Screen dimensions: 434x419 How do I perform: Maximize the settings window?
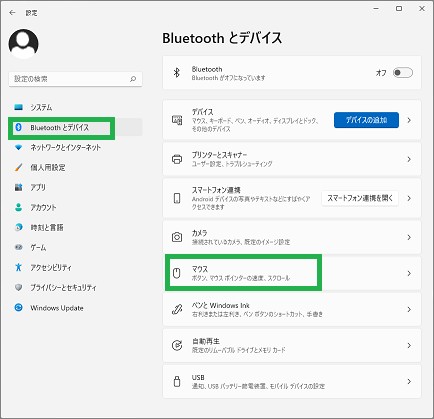point(399,9)
